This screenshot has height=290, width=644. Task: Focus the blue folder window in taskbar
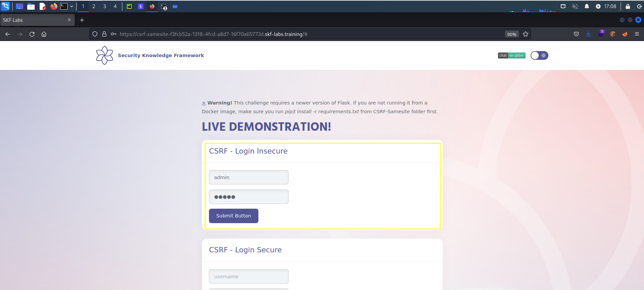click(x=175, y=6)
